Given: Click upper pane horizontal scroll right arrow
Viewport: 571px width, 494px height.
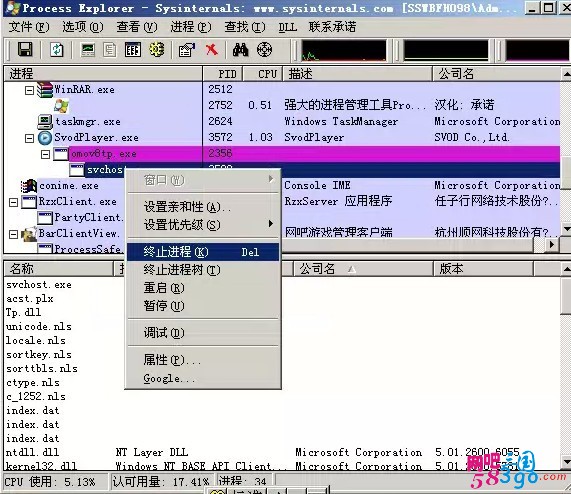Looking at the screenshot, I should [x=552, y=244].
